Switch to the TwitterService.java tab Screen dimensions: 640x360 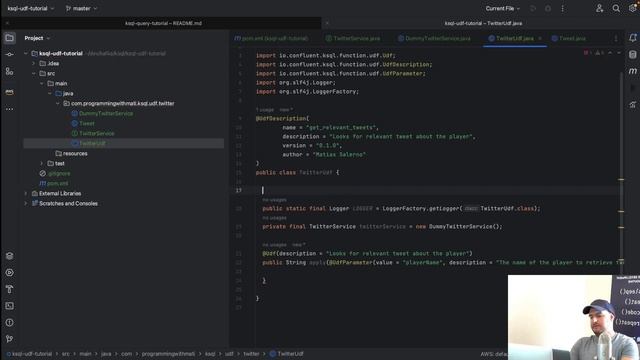click(353, 38)
